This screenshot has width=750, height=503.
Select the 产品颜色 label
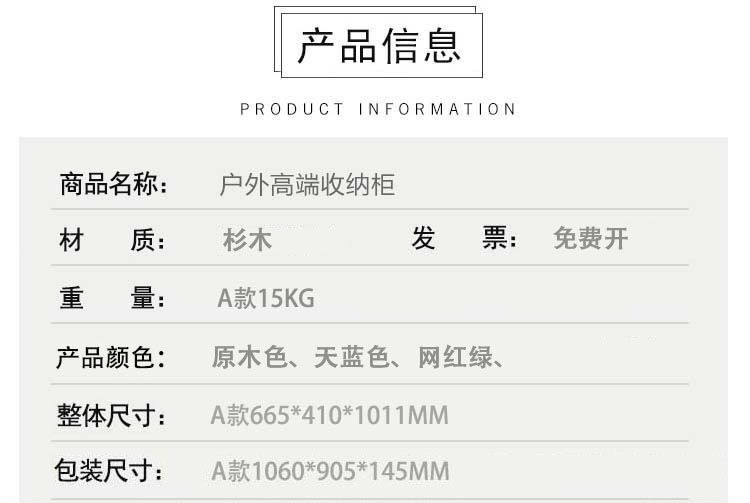[111, 357]
